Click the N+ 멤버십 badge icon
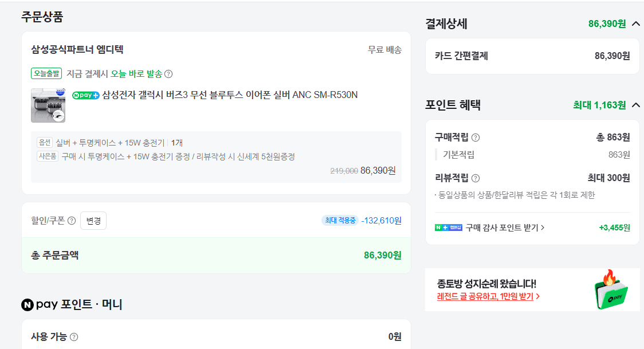 click(449, 228)
